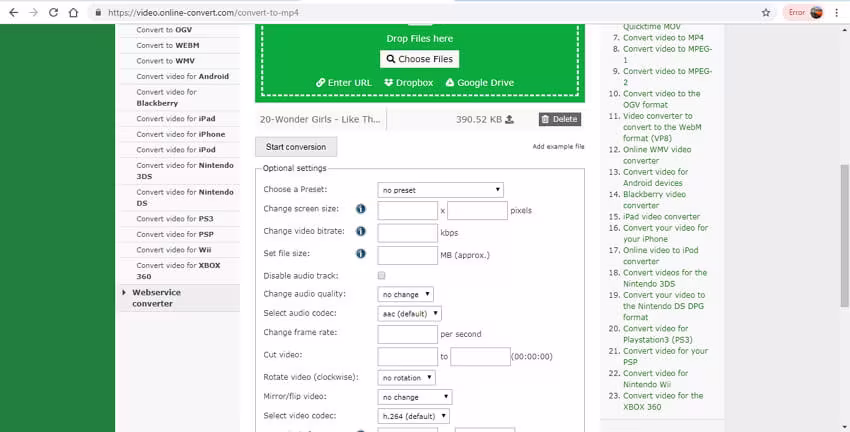Upload from Google Drive
850x432 pixels.
[x=480, y=82]
